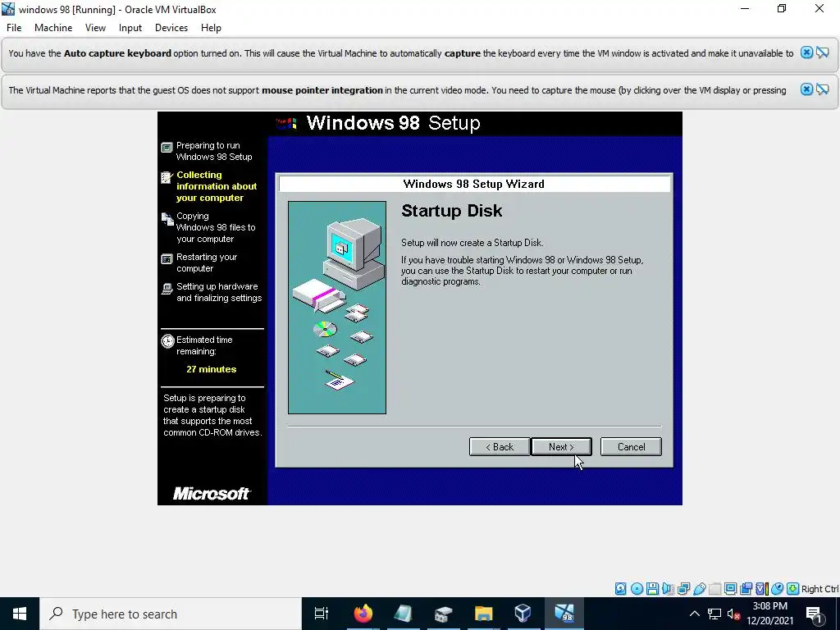Click the Setting up hardware step icon
The height and width of the screenshot is (630, 840).
tap(167, 289)
